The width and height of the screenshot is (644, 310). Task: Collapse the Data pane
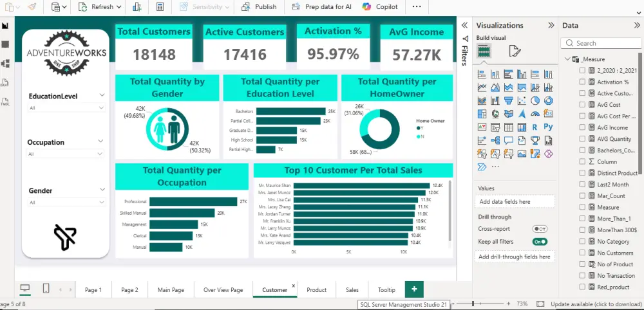coord(637,26)
